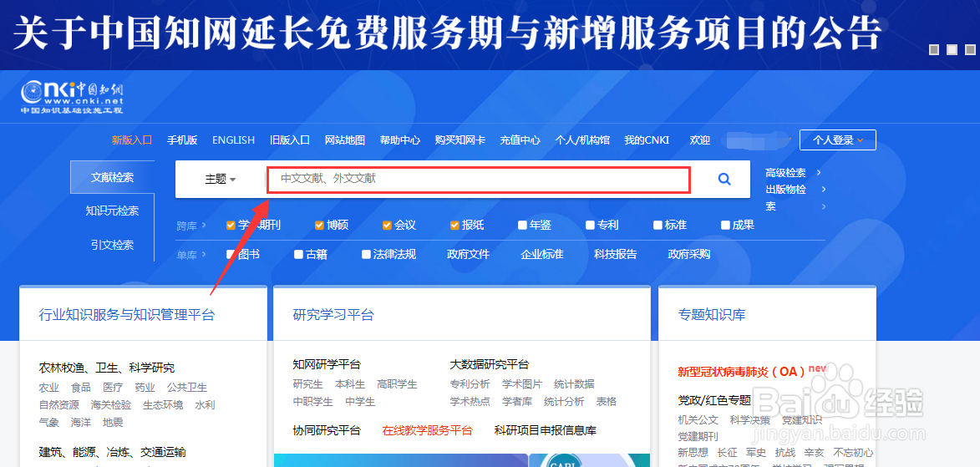Uncheck the 报纸 checkbox

(x=455, y=225)
